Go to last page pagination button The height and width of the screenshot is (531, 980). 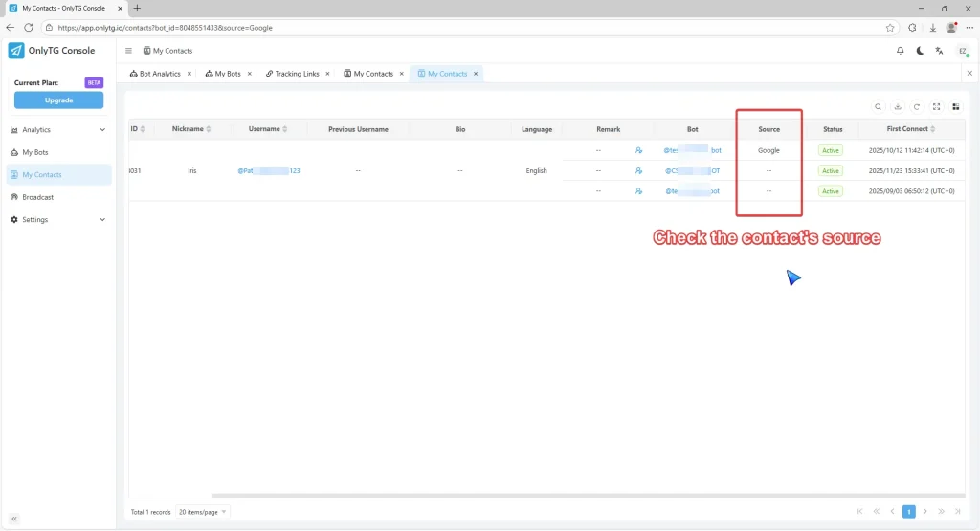pyautogui.click(x=957, y=512)
